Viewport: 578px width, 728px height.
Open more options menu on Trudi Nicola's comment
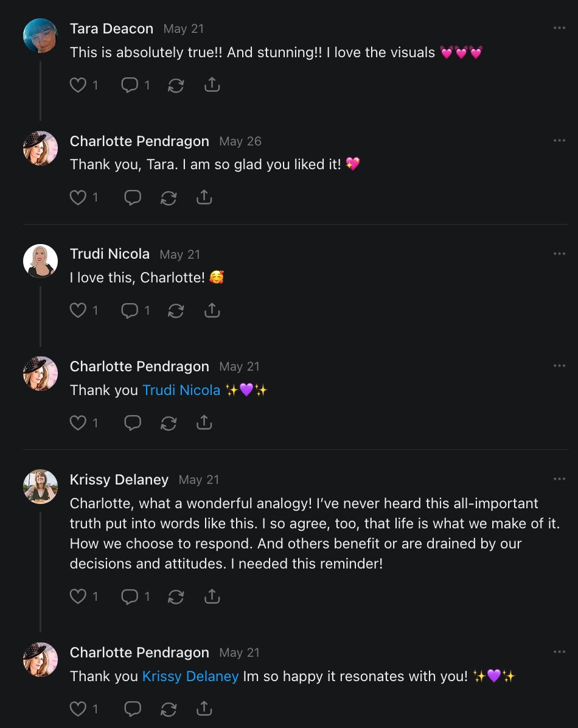(x=559, y=253)
